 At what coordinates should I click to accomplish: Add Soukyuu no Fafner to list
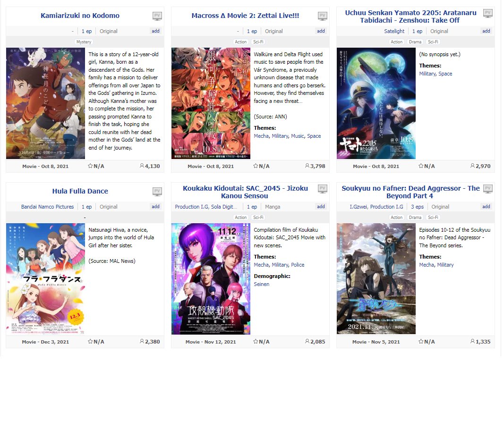point(486,207)
